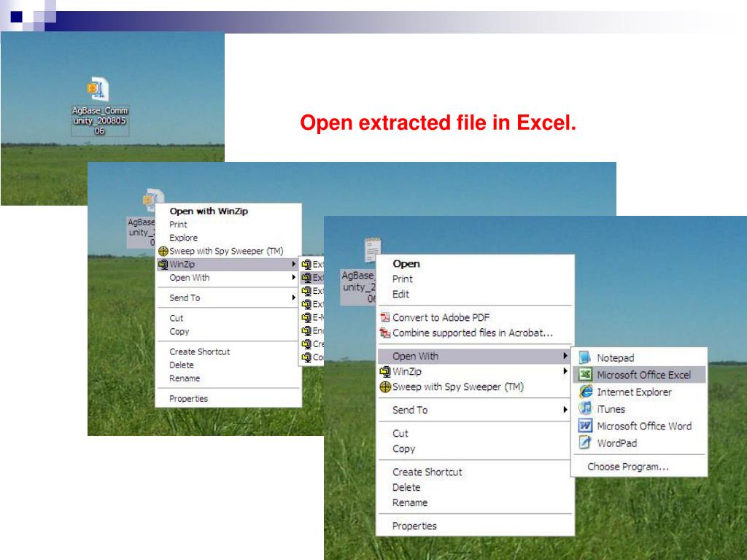The height and width of the screenshot is (560, 747).
Task: Choose the Notepad icon in the Open With submenu
Action: pyautogui.click(x=586, y=357)
